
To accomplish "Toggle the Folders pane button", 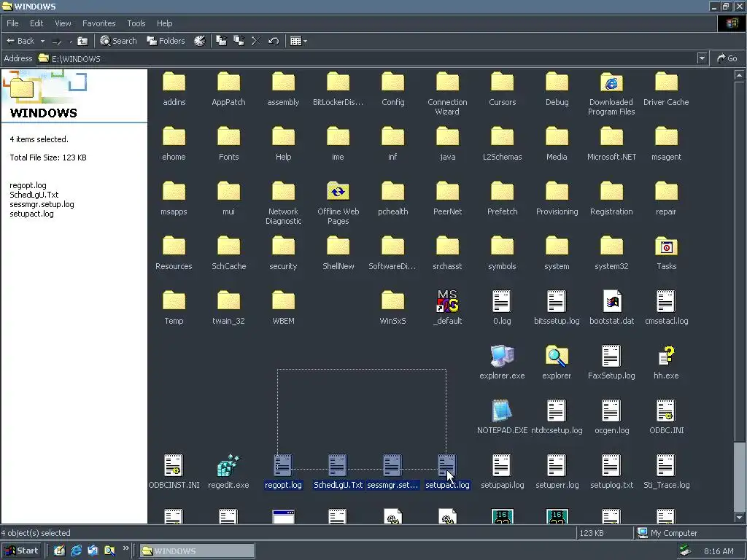I will point(166,41).
